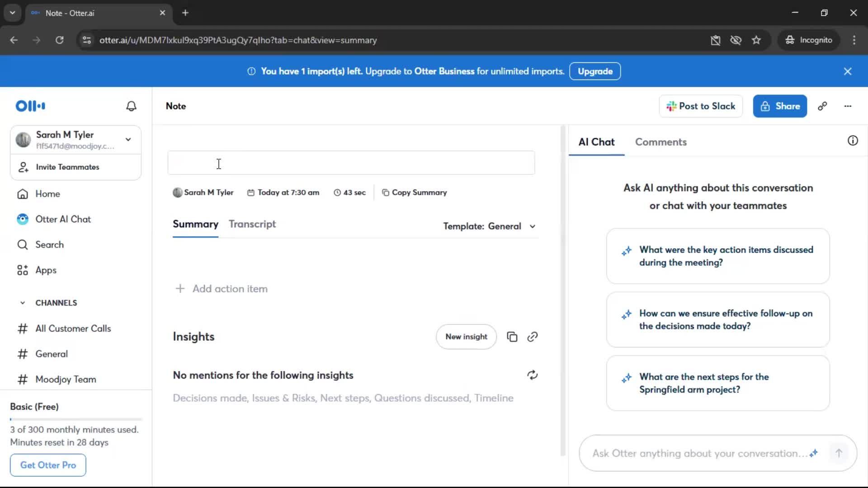Click the monthly minutes usage bar
Screen dimensions: 868x488
76,419
